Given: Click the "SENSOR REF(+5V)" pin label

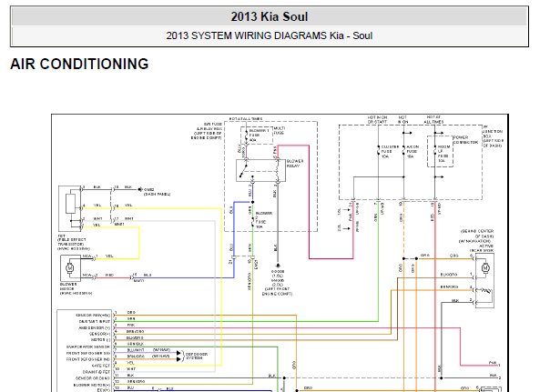Looking at the screenshot, I should tap(93, 315).
